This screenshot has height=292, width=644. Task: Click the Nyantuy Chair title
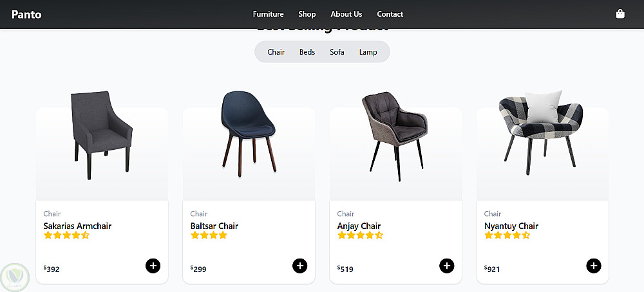point(511,226)
